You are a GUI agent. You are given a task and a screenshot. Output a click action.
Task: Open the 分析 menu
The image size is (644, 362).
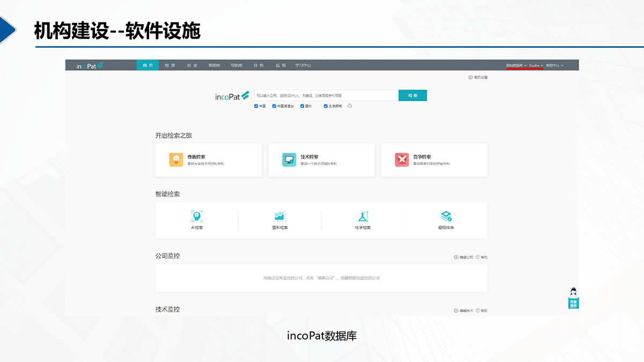point(258,65)
